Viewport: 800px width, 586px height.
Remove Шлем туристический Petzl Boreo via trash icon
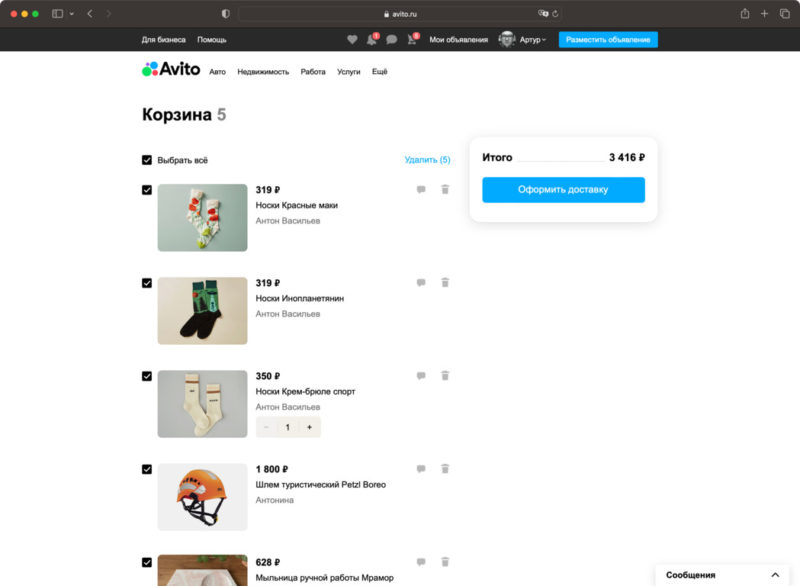pyautogui.click(x=445, y=469)
